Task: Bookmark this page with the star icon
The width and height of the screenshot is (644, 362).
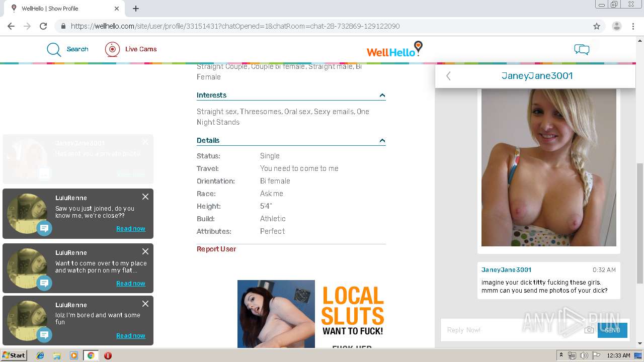Action: (x=597, y=26)
